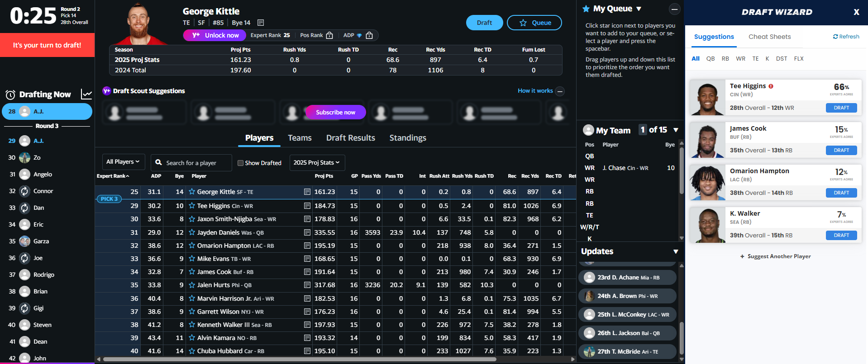Viewport: 868px width, 364px height.
Task: Star Tee Higgins to add to queue
Action: coord(192,206)
